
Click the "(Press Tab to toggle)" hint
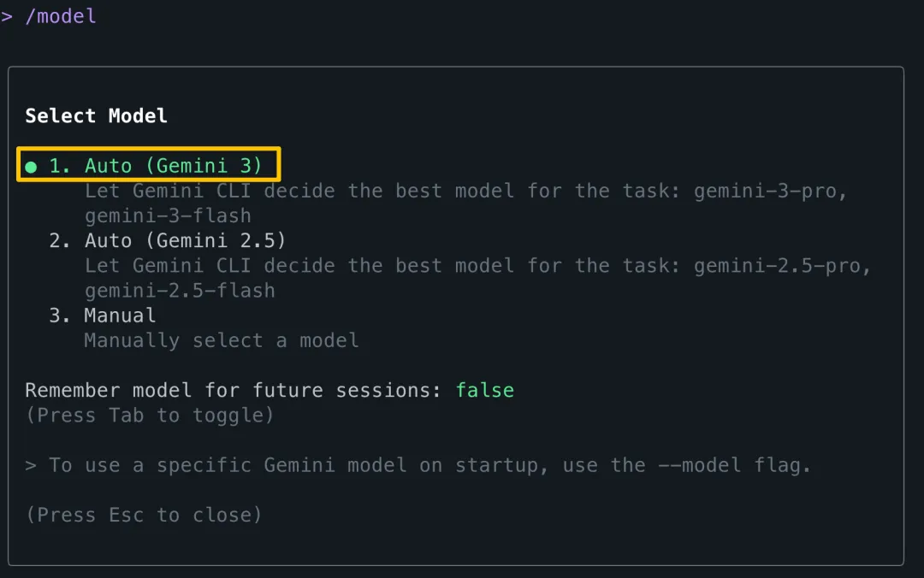[149, 416]
